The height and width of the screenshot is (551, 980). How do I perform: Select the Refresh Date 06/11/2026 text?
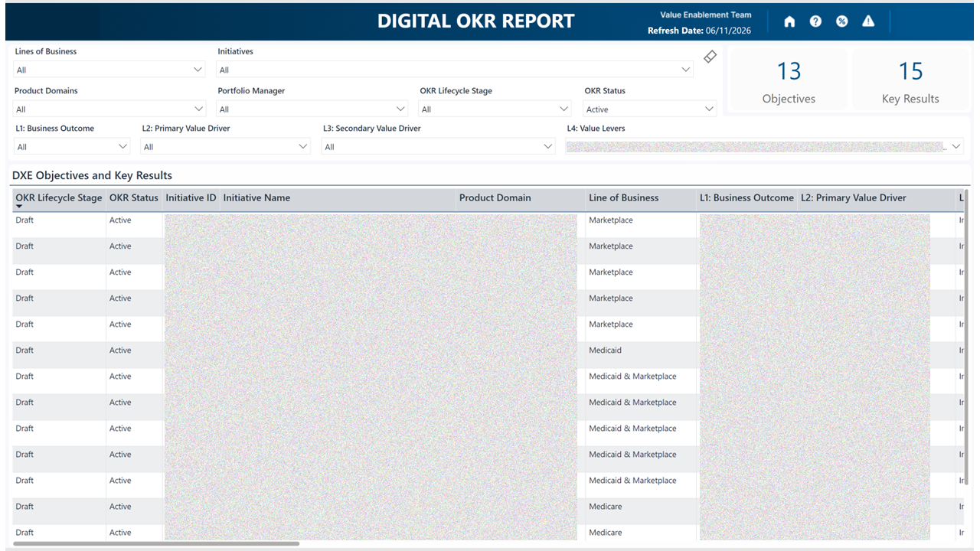point(699,31)
